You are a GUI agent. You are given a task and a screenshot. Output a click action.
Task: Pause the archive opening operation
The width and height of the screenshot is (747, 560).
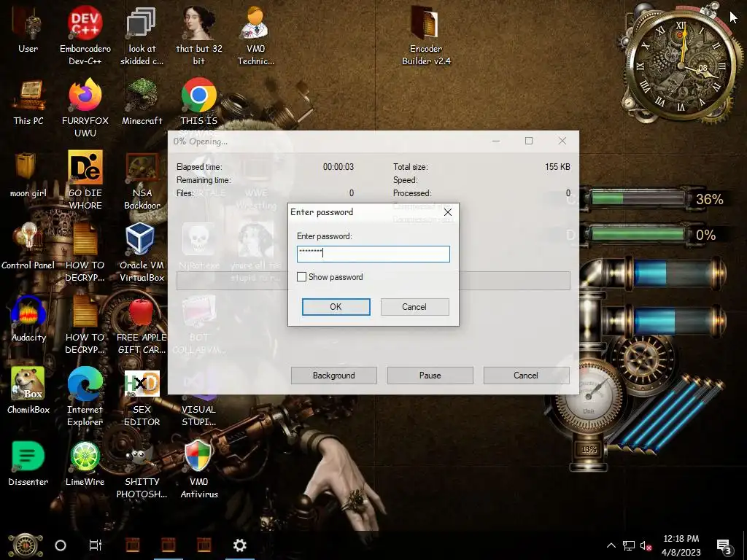(430, 376)
